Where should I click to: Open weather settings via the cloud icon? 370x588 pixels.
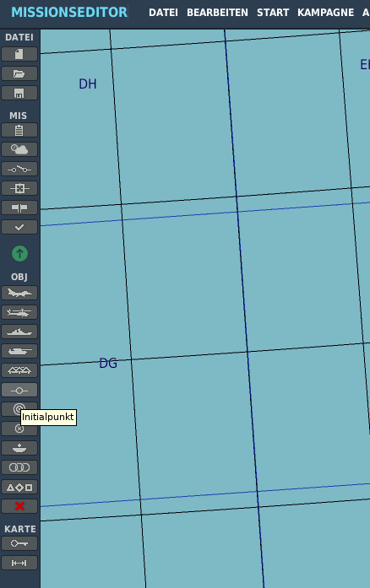19,149
